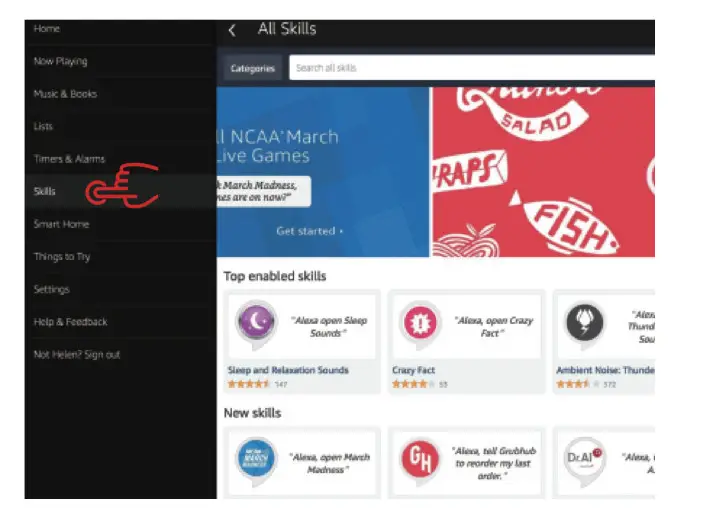Go back using the All Skills arrow
The height and width of the screenshot is (515, 708).
(x=232, y=30)
